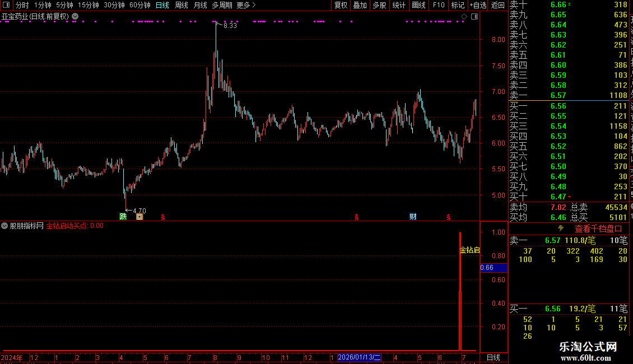
Task: Click the 金钻启动买点 indicator label
Action: 75,226
